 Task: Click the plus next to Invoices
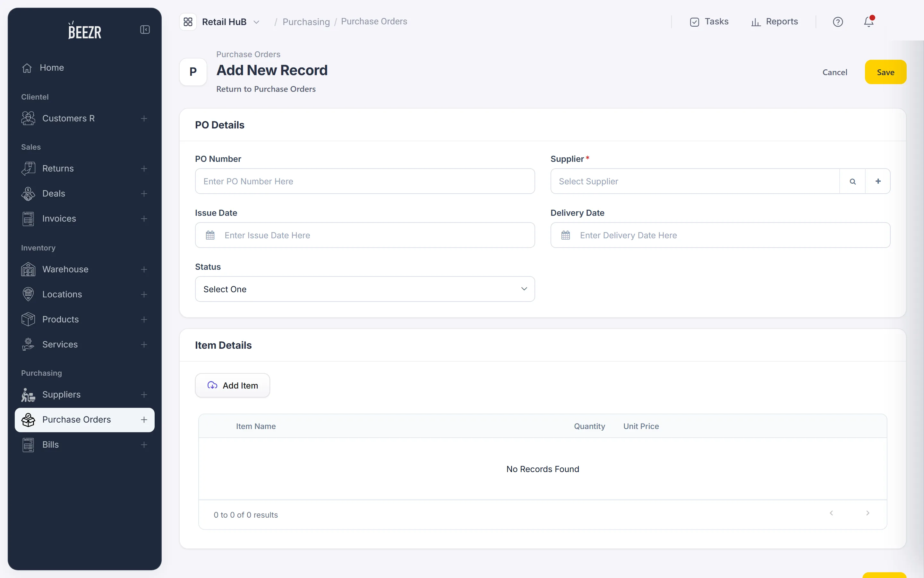[144, 219]
